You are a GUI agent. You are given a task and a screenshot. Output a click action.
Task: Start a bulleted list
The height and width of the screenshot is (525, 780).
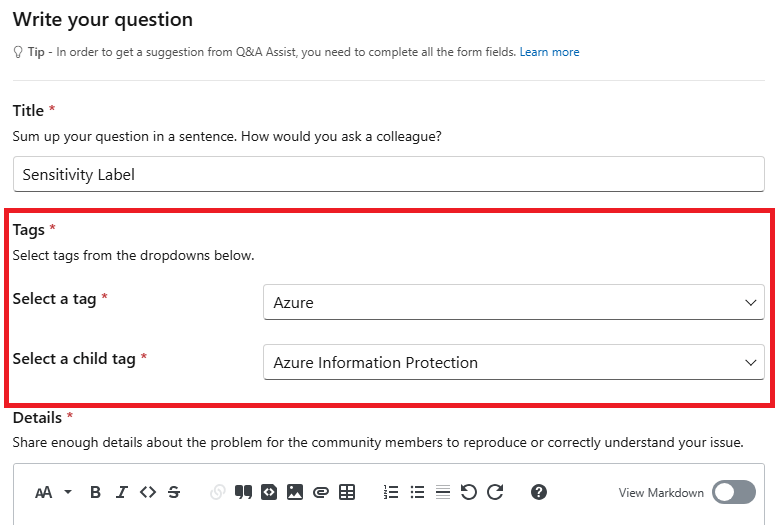tap(417, 492)
